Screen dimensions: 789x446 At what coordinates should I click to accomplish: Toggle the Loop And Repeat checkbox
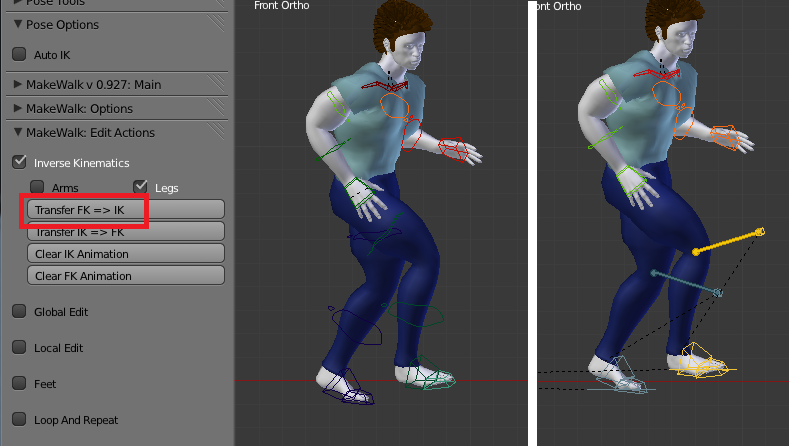tap(19, 419)
